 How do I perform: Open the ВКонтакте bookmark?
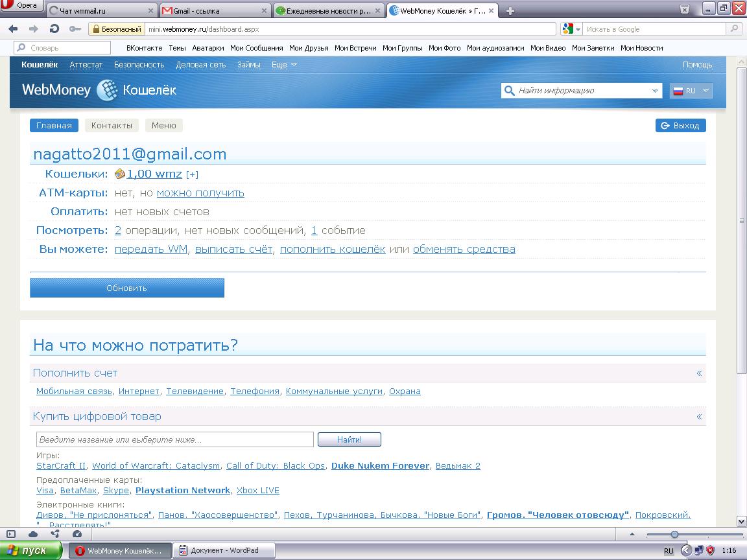tap(145, 48)
